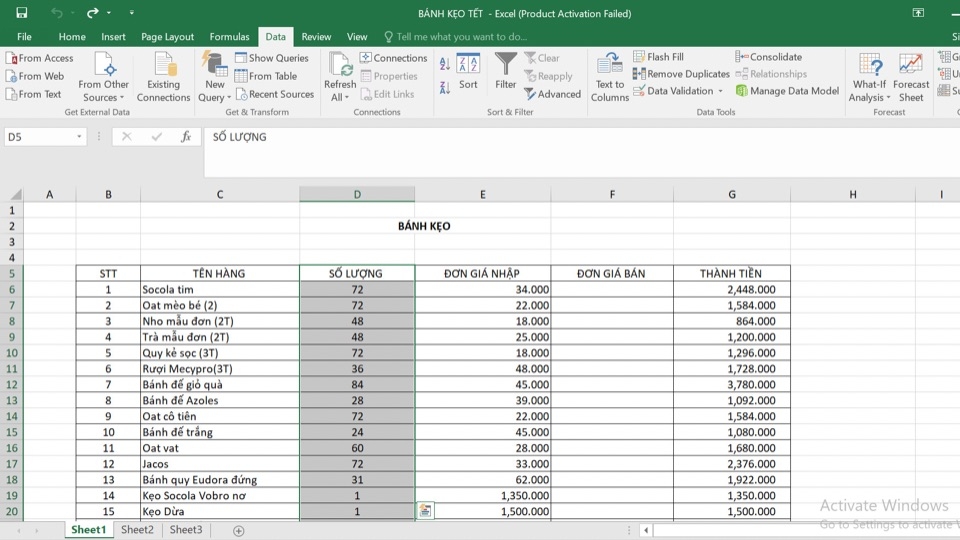Select column D header
Viewport: 960px width, 540px height.
pyautogui.click(x=357, y=195)
